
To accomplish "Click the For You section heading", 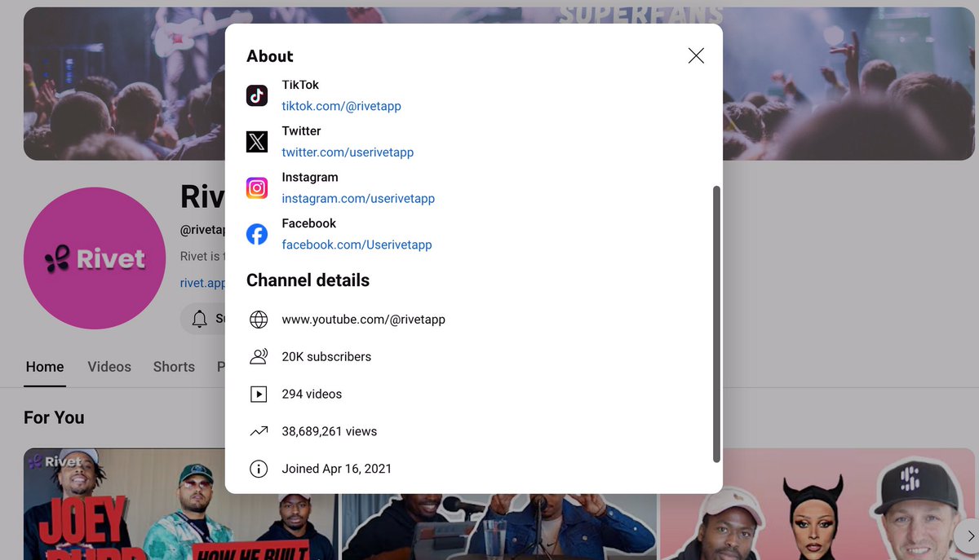I will [54, 417].
